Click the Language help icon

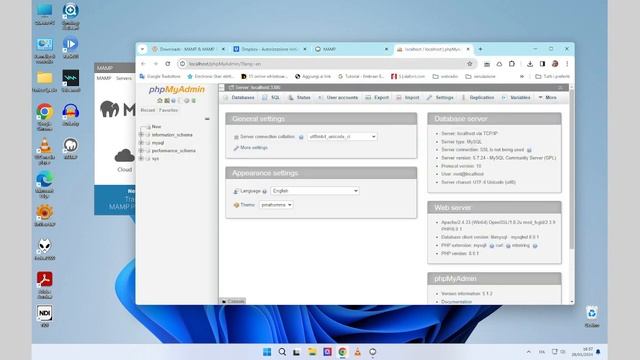tap(264, 191)
